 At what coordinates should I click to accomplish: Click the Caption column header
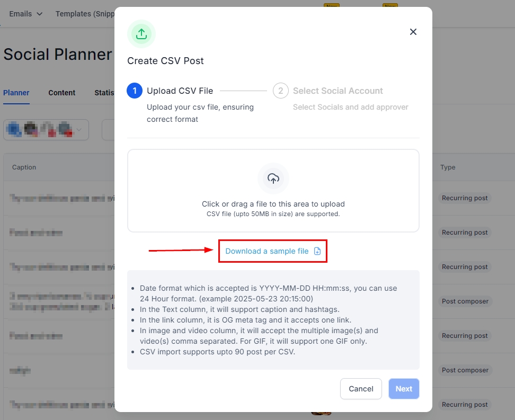coord(24,167)
